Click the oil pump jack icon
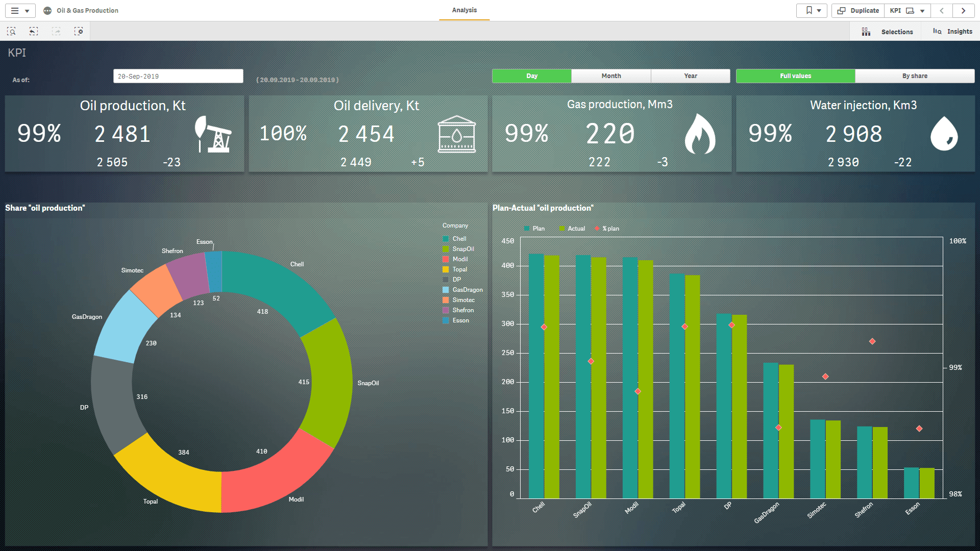 click(x=213, y=135)
